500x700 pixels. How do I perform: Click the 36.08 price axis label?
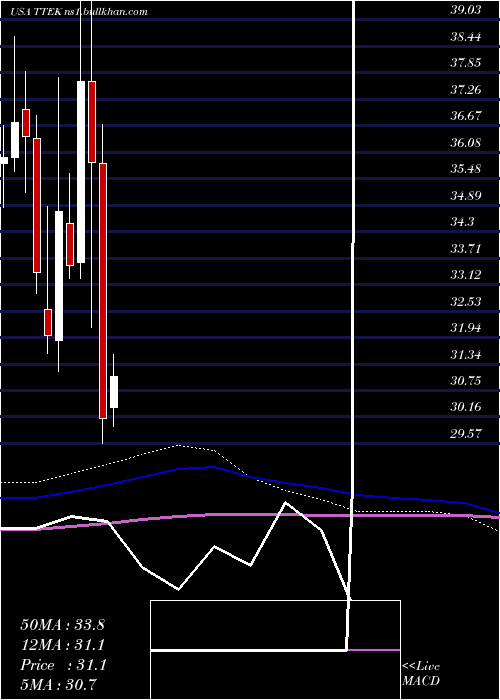click(466, 143)
